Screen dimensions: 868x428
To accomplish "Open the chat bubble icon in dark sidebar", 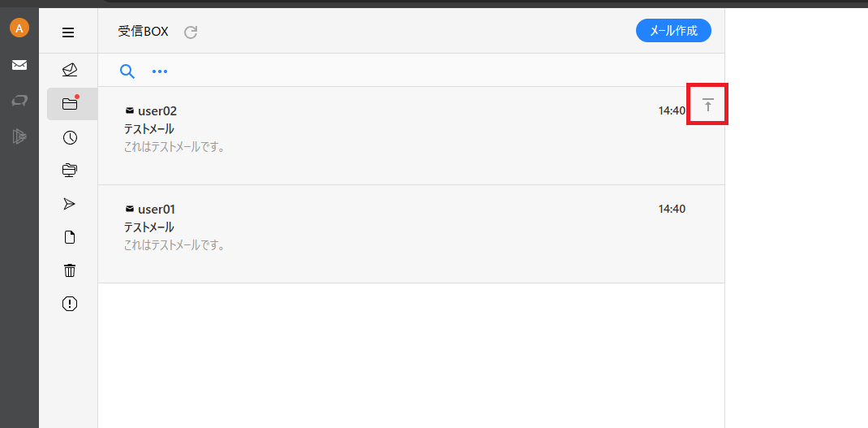I will [19, 101].
